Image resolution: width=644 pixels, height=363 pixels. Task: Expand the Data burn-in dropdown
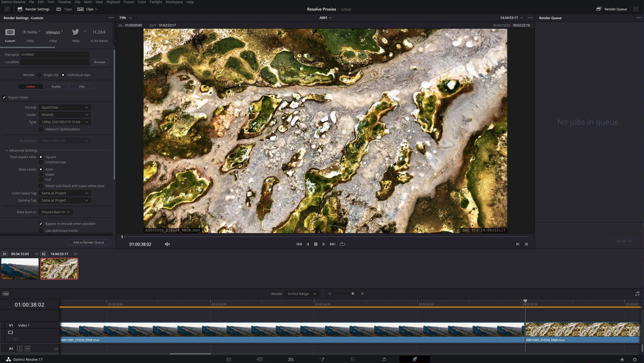[55, 212]
